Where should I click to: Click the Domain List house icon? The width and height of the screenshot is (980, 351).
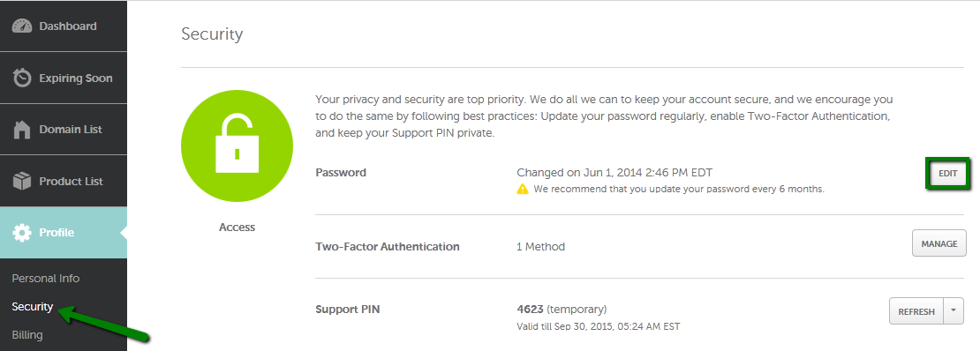[x=22, y=130]
